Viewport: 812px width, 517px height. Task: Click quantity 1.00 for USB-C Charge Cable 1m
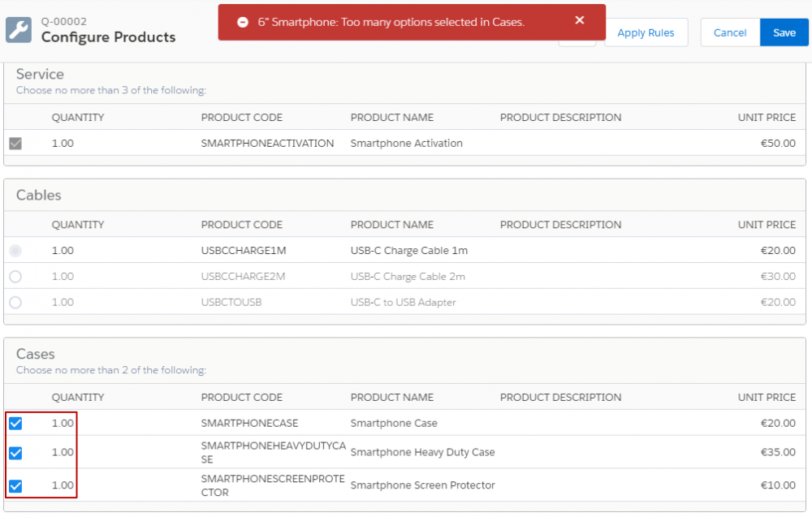[x=63, y=251]
